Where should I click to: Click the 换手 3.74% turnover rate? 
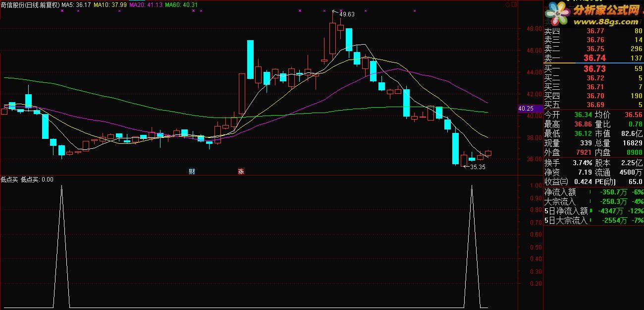tap(568, 163)
